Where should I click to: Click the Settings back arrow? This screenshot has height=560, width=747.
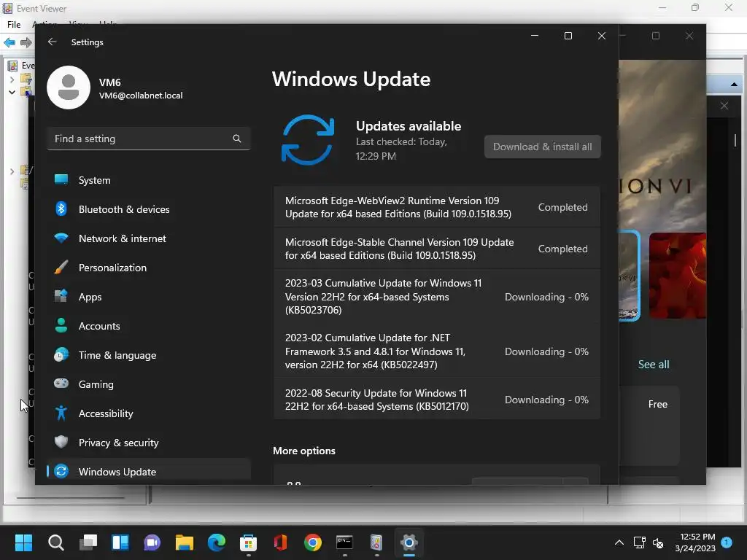(x=52, y=42)
